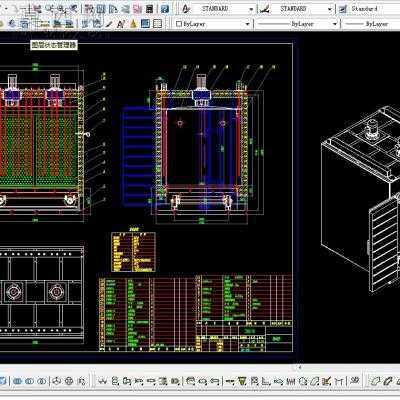Click the yellow cone icon in toolbar

tap(134, 24)
